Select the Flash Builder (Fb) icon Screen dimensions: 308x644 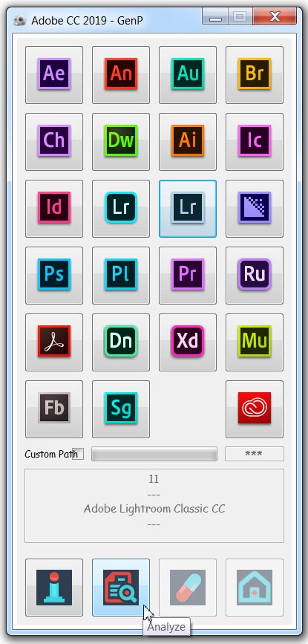point(54,409)
